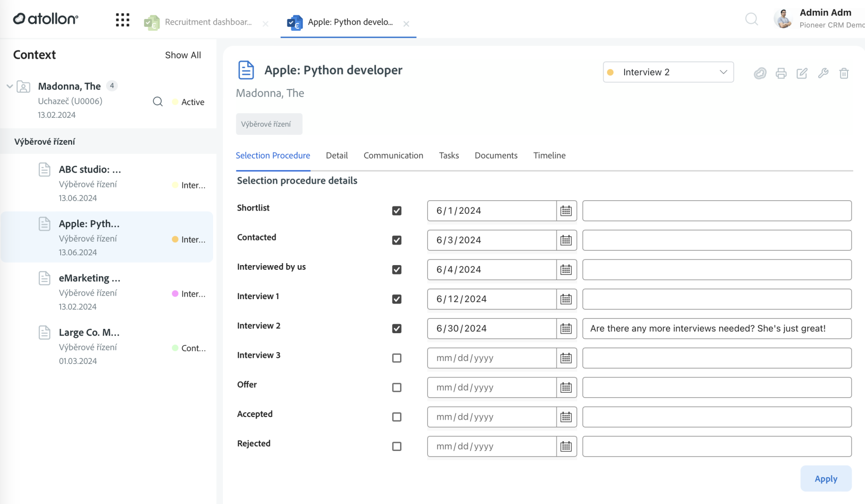The image size is (865, 504).
Task: Click the Interview 2 note text field
Action: click(717, 328)
